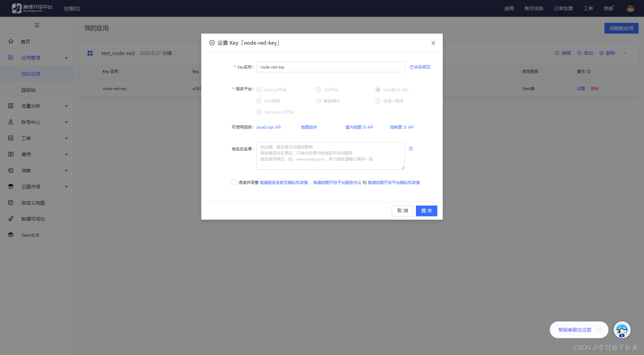Click the Key名称 input field
This screenshot has width=644, height=355.
point(330,67)
